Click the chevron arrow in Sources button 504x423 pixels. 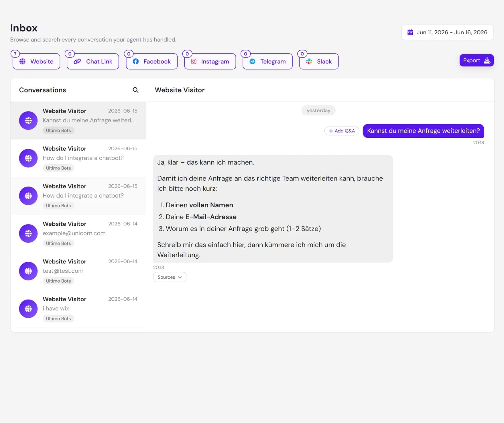[x=180, y=277]
